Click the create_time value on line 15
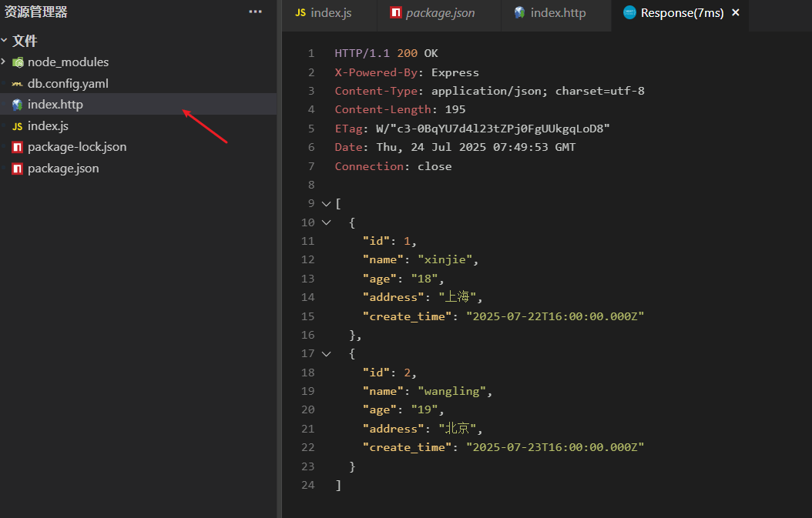The width and height of the screenshot is (812, 518). coord(555,316)
